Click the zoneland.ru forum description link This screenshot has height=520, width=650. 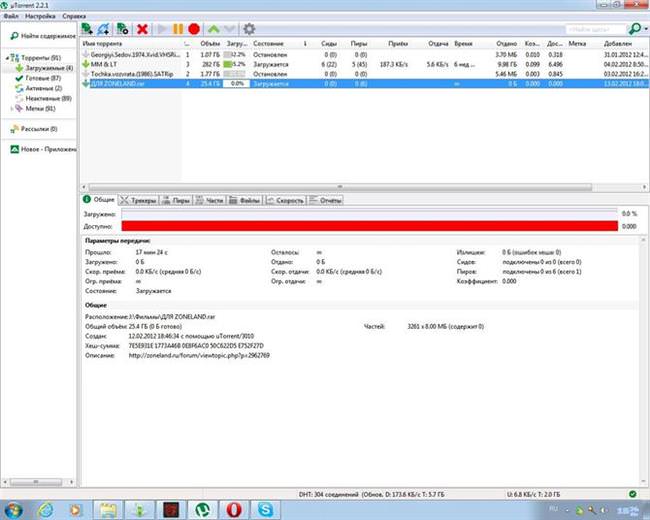[199, 355]
